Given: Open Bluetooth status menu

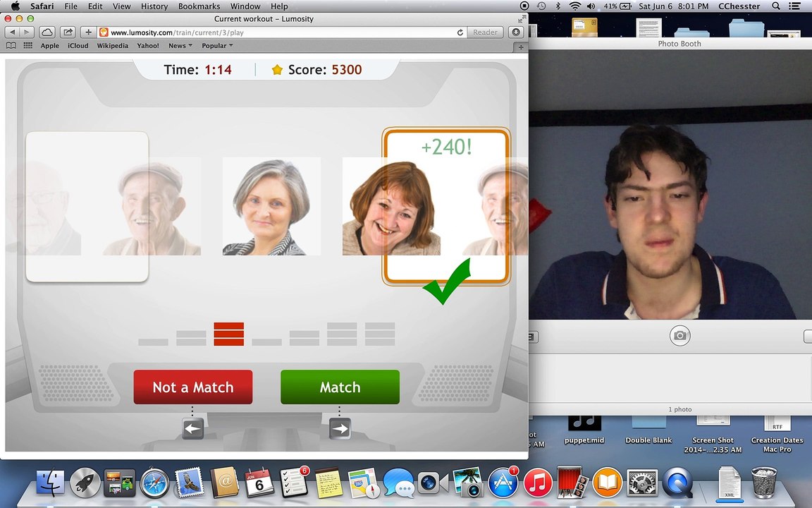Looking at the screenshot, I should (x=558, y=6).
